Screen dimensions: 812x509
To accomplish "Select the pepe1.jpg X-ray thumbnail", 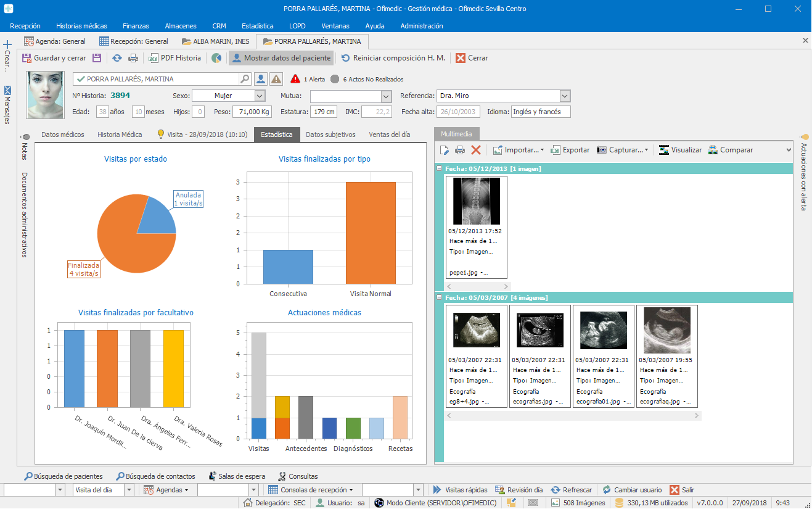I will point(477,201).
